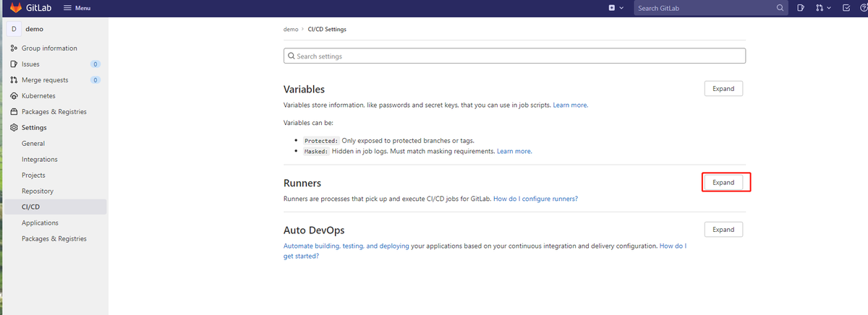This screenshot has height=315, width=868.
Task: Select Packages & Registries under Settings
Action: [x=54, y=239]
